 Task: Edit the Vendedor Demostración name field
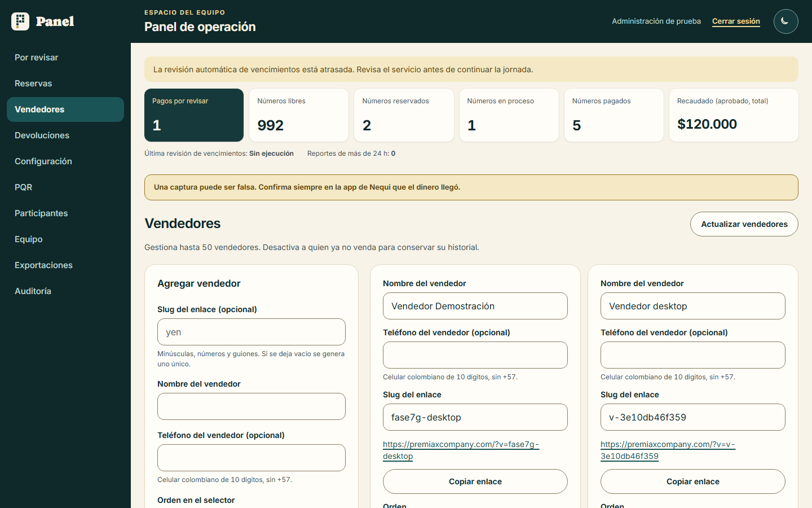[475, 306]
